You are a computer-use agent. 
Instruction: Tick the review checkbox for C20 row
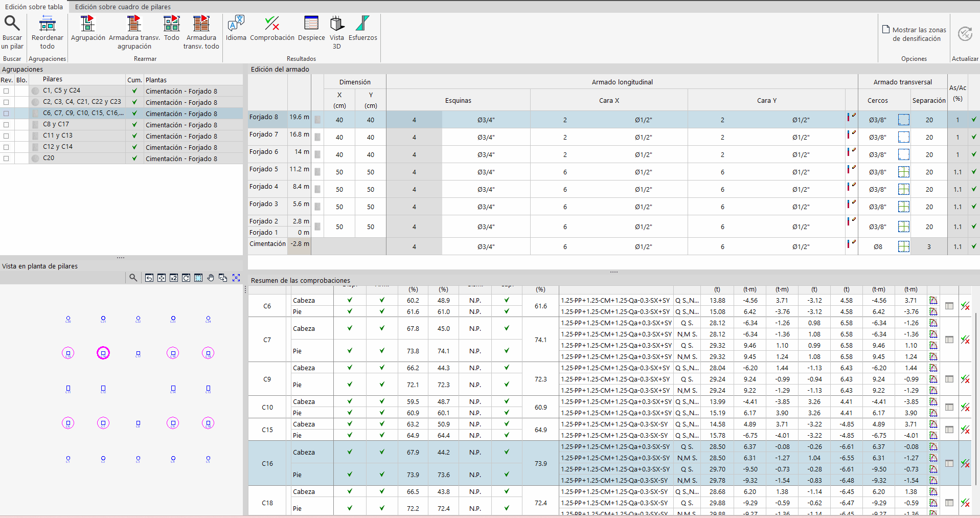coord(6,159)
